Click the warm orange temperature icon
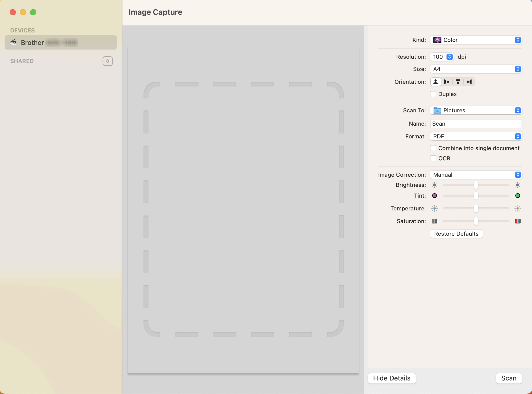 pos(518,208)
